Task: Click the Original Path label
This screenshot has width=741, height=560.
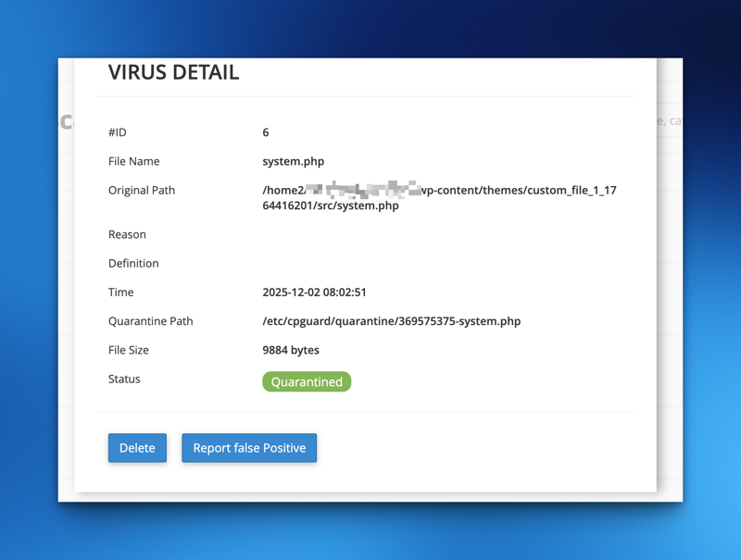Action: click(142, 190)
